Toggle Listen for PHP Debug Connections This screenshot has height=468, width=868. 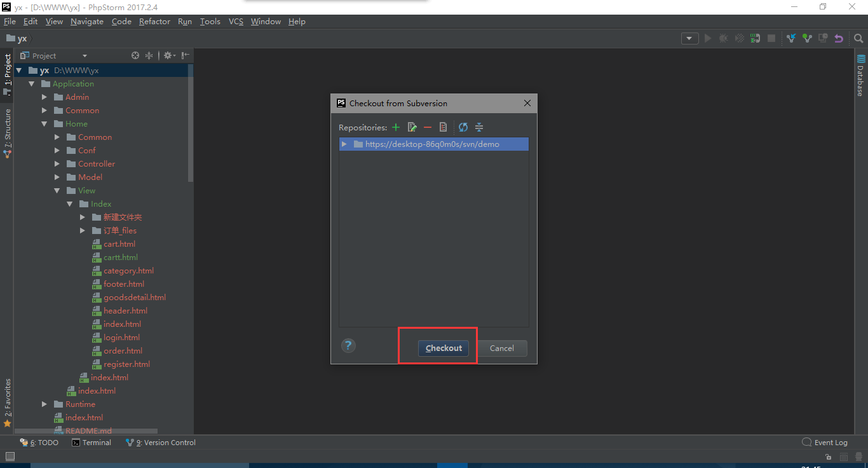pos(755,38)
